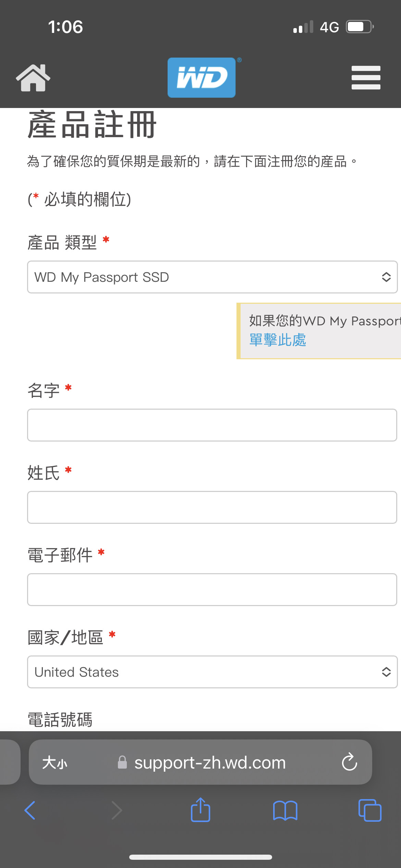Tap the support-zh.wd.com address bar

click(209, 763)
